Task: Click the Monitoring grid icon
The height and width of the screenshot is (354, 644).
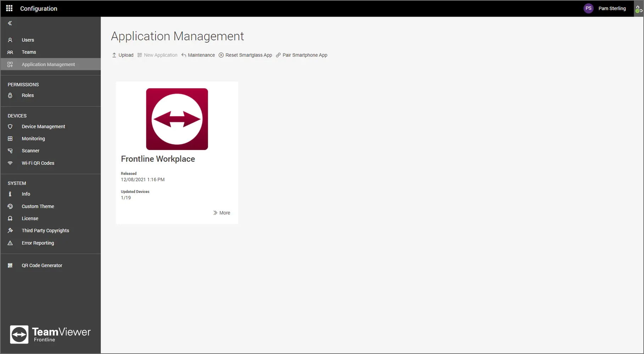Action: (x=10, y=138)
